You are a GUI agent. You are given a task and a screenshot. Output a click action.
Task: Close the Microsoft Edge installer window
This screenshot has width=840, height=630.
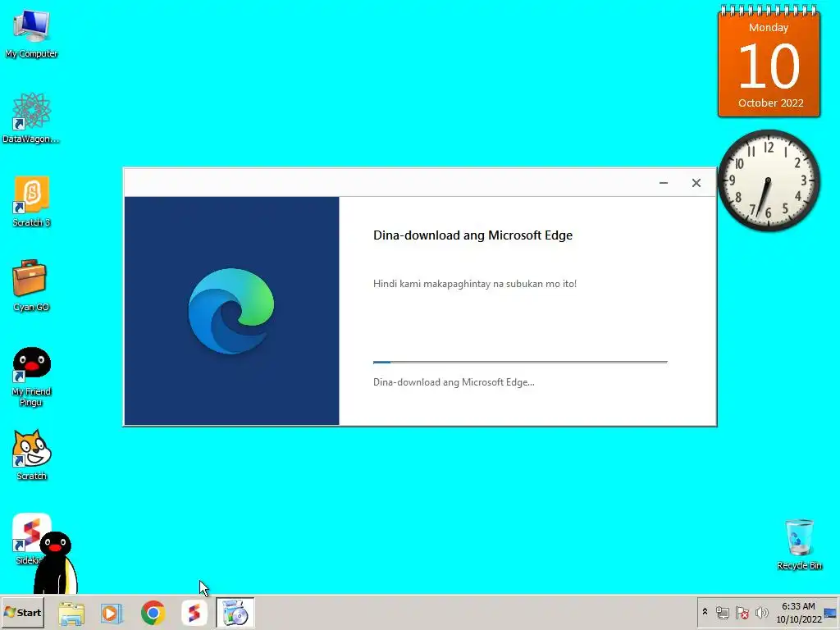696,183
